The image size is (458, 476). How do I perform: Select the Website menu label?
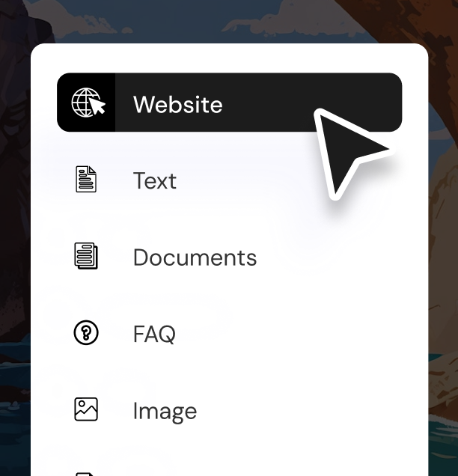click(178, 105)
